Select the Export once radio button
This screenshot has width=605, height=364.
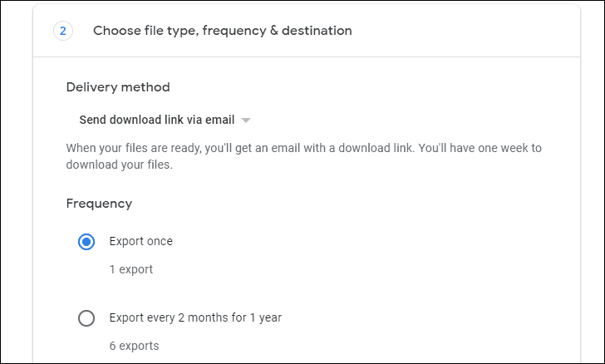[x=86, y=242]
